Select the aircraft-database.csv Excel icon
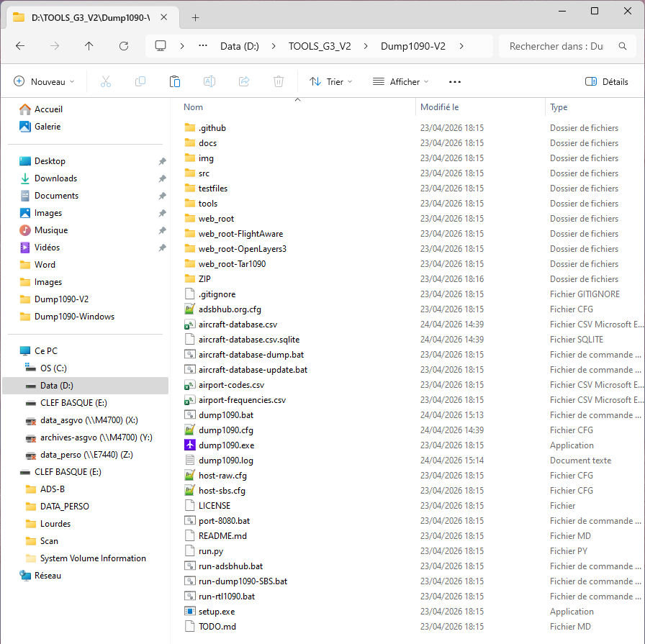 click(x=189, y=325)
